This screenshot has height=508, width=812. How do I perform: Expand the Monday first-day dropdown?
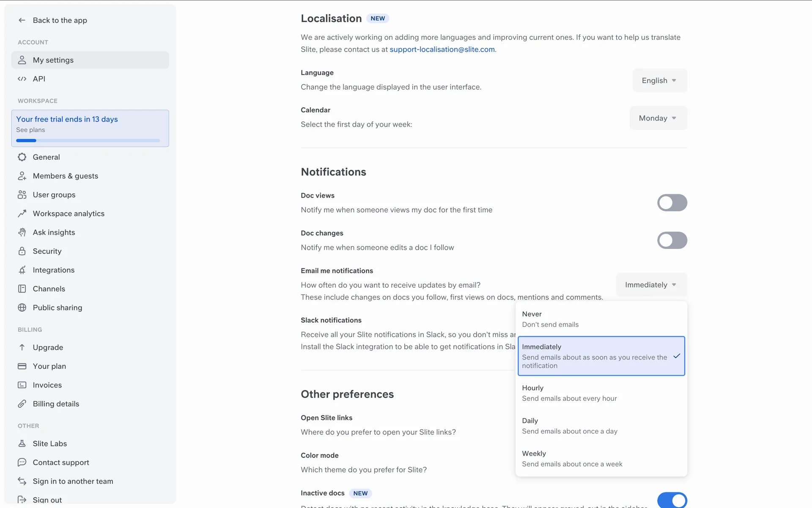[658, 118]
